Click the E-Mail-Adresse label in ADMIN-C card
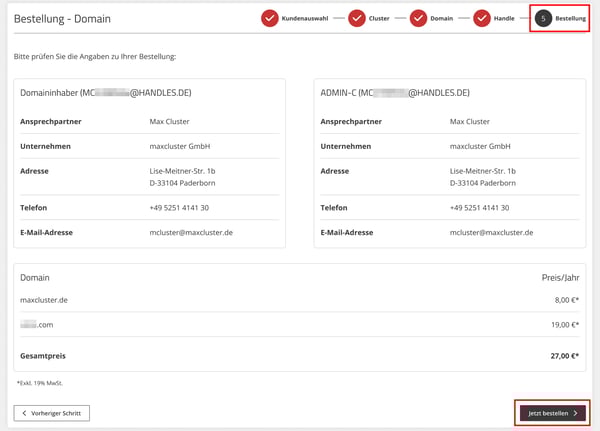Screen dimensions: 600x431 point(347,232)
